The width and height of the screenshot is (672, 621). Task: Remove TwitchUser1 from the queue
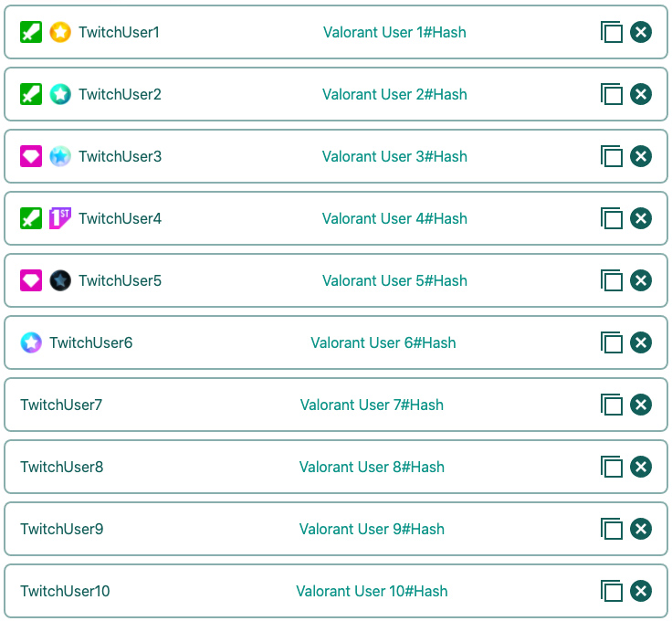click(641, 32)
